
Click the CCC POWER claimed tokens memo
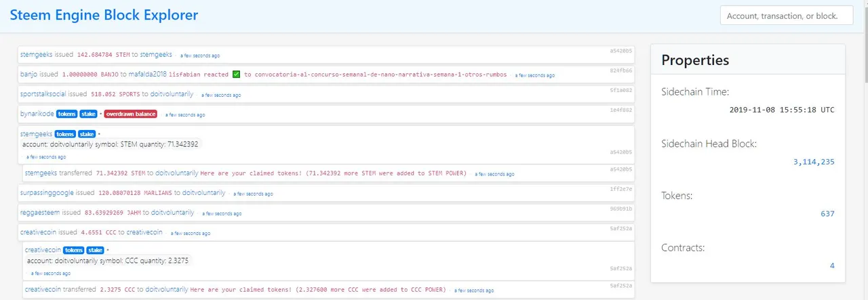coord(318,289)
